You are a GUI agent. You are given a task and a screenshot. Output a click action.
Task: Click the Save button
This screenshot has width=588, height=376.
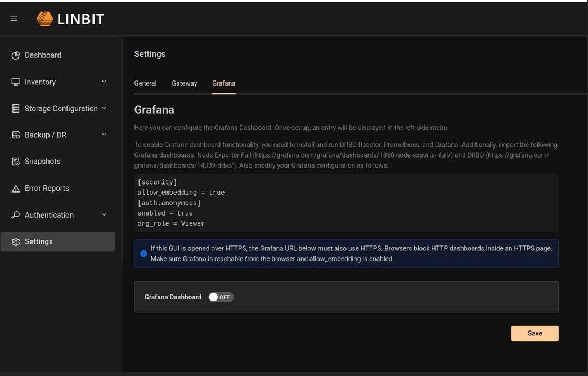(535, 333)
